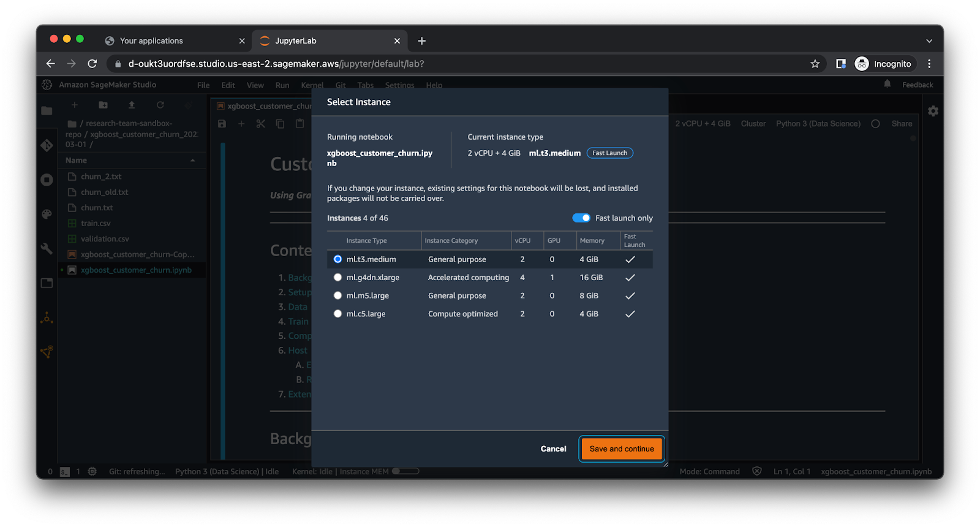Expand the browser tab search chevron
The image size is (980, 527).
(x=929, y=41)
